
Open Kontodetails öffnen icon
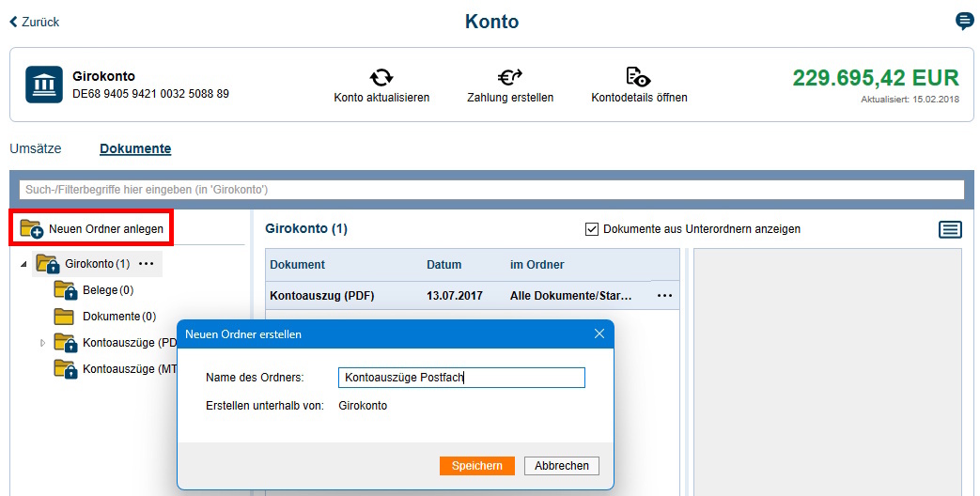click(638, 77)
